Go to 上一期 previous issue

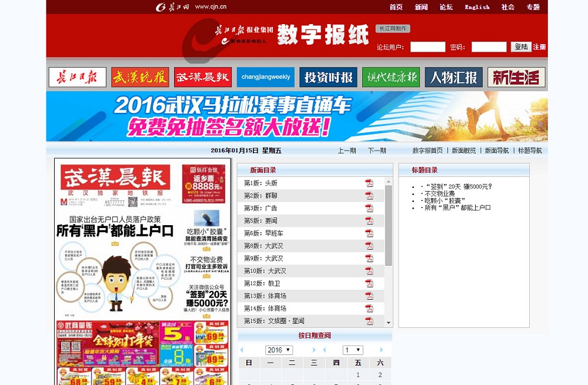[x=347, y=150]
